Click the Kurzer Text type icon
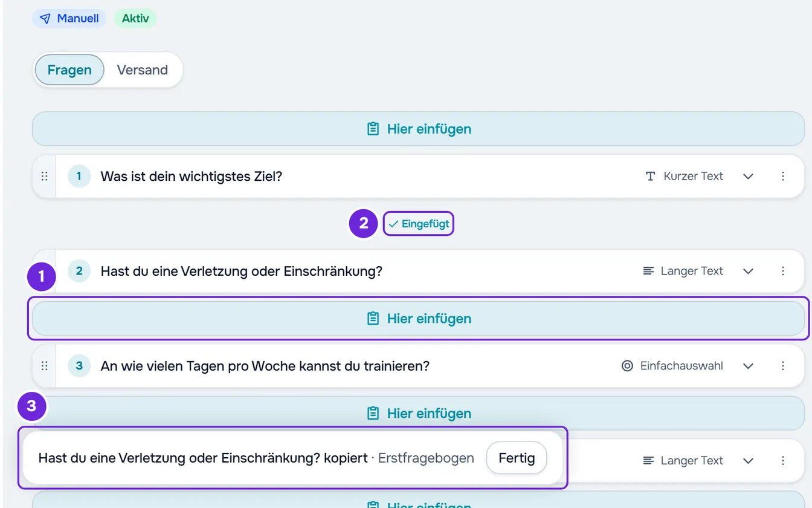812x508 pixels. click(x=651, y=176)
